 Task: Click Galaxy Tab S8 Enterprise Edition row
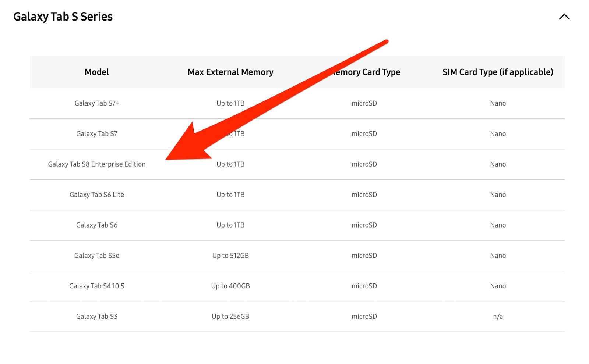pos(97,164)
